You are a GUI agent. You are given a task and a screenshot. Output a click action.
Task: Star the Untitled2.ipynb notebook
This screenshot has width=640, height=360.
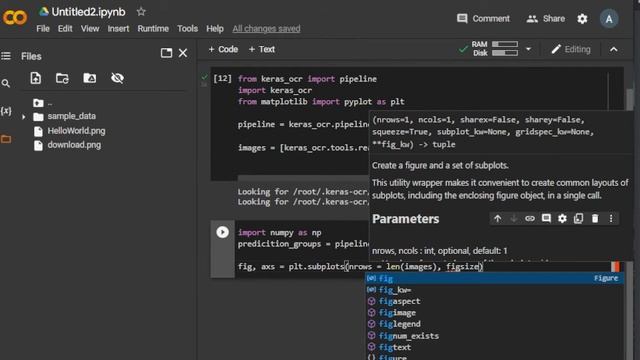click(141, 11)
